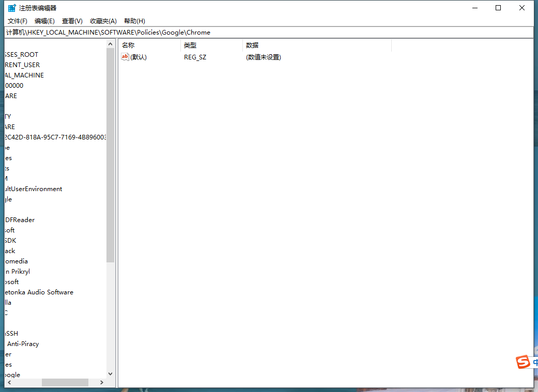The height and width of the screenshot is (392, 538).
Task: Click the REG_SZ type cell
Action: click(195, 57)
